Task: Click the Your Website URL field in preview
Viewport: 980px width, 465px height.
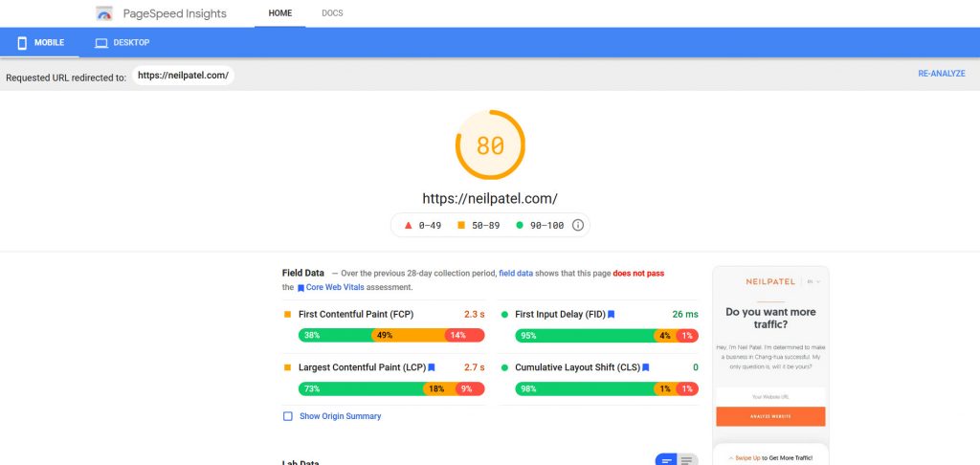Action: [x=770, y=397]
